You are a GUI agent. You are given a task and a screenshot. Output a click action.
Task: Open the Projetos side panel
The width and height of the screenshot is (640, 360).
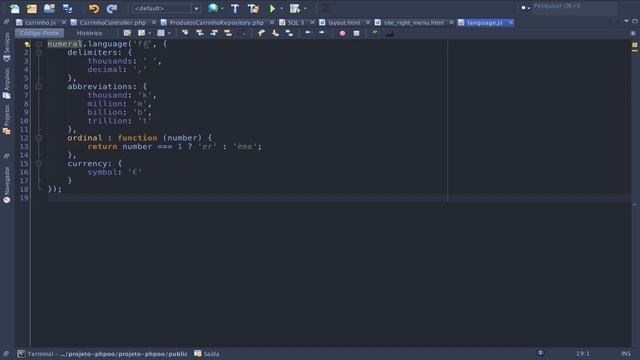tap(7, 120)
